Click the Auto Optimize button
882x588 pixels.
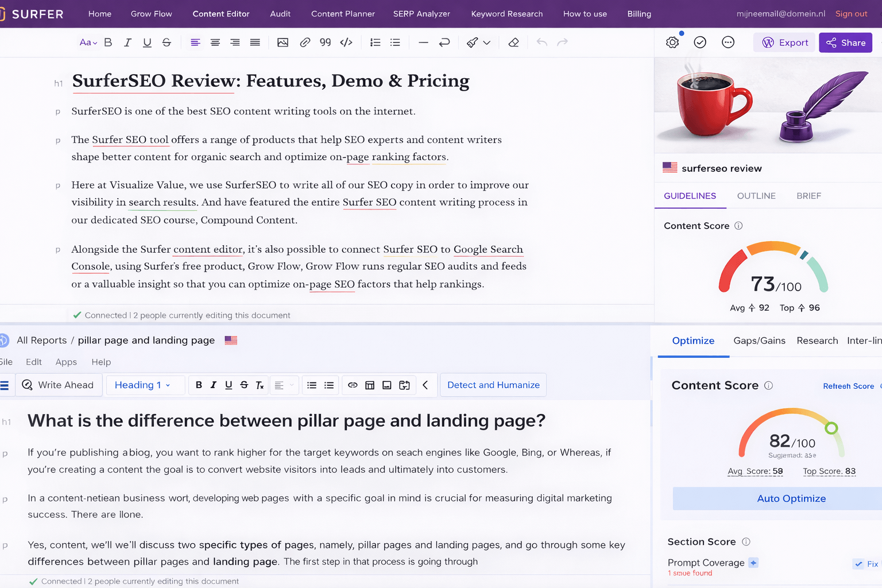point(791,498)
